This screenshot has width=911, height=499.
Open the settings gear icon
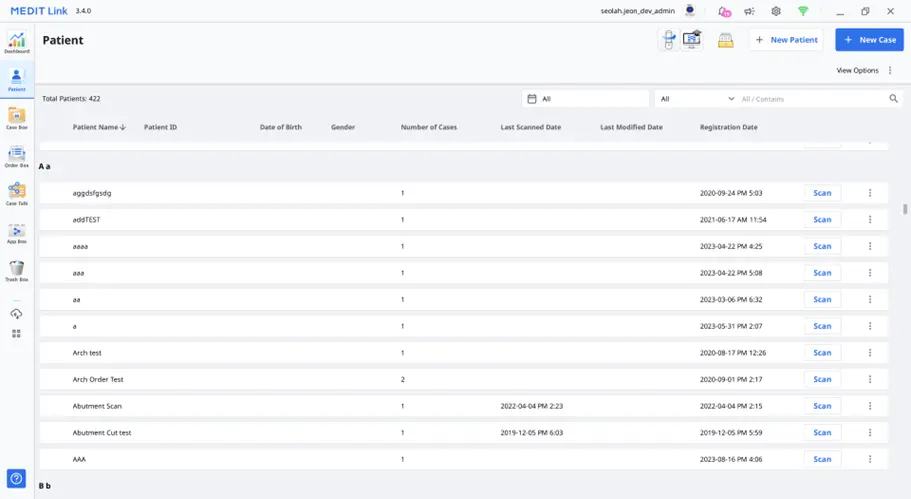click(776, 11)
